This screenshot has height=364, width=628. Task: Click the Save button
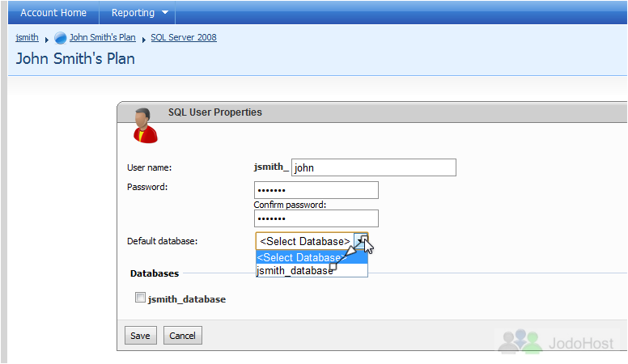coord(141,335)
